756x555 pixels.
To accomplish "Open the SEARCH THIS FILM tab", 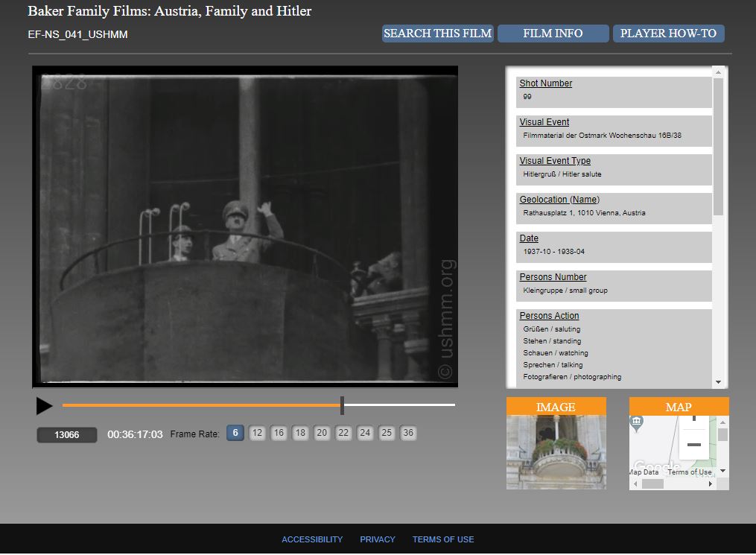I will pos(438,34).
